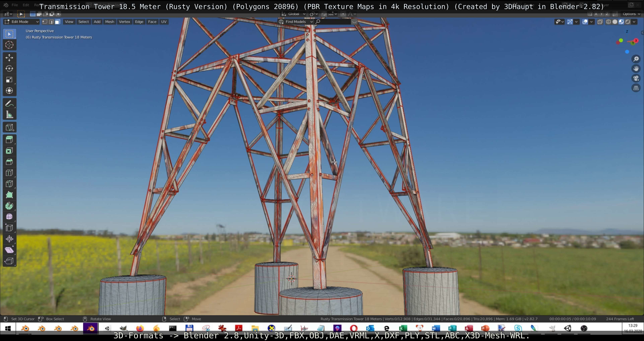Screen dimensions: 644x341
Task: Open the Add menu
Action: [x=97, y=22]
